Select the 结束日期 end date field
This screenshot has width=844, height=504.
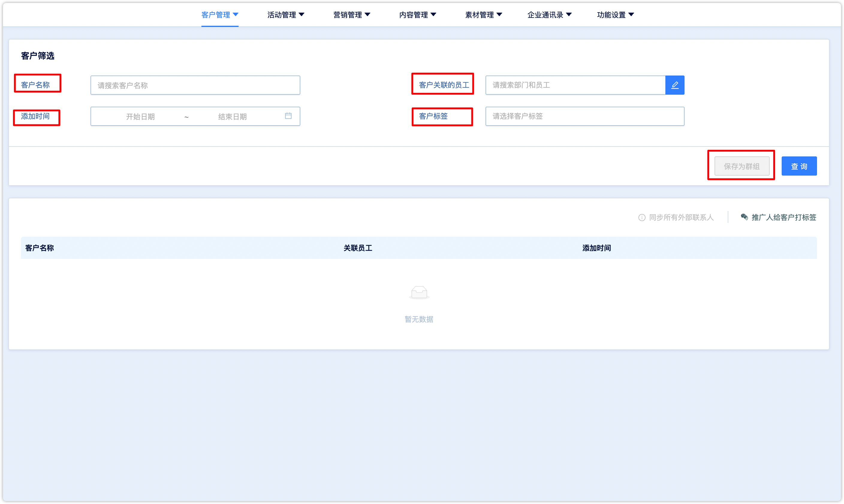point(232,117)
